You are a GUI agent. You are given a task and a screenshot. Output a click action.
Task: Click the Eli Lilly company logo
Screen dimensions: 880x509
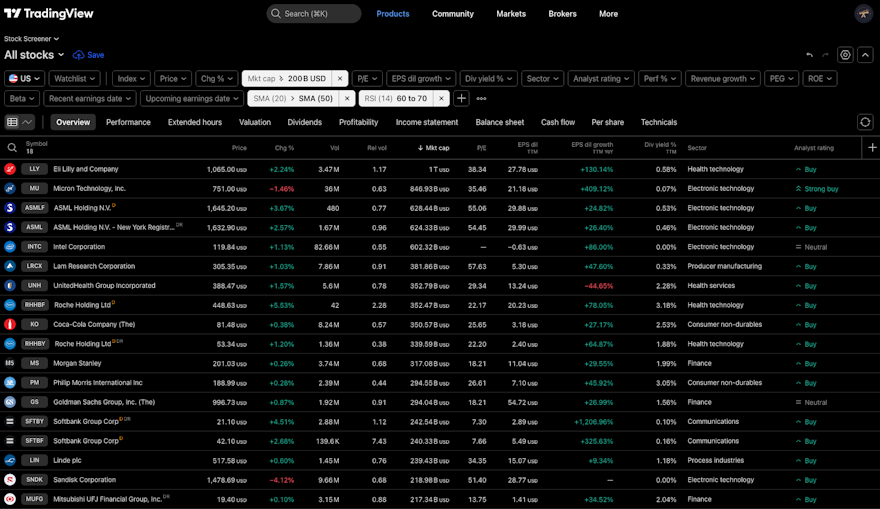coord(10,169)
